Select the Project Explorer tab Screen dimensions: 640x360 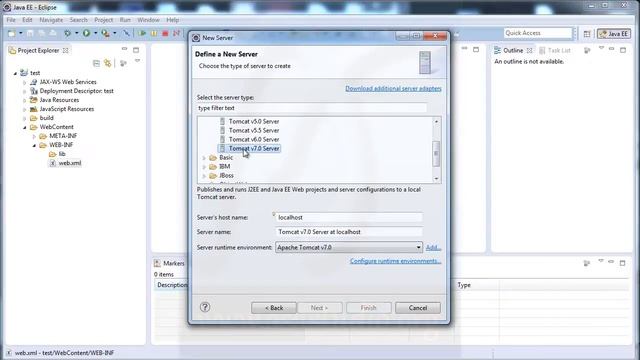point(39,50)
